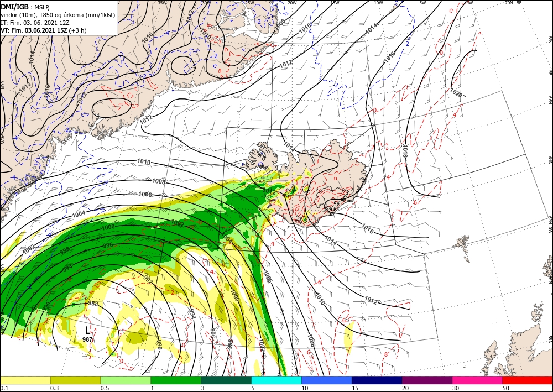Click the pink 30–50 legend swatch
Image resolution: width=553 pixels, height=392 pixels.
pyautogui.click(x=477, y=380)
